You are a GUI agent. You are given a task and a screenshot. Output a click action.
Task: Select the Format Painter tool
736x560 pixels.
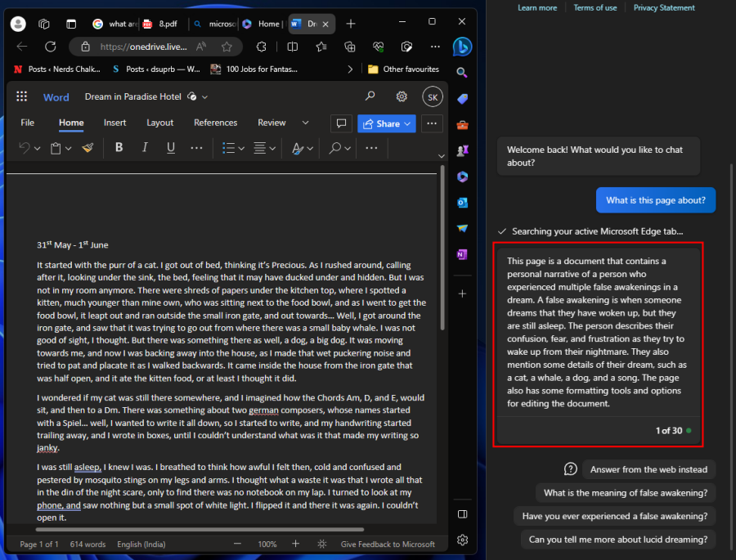[88, 148]
